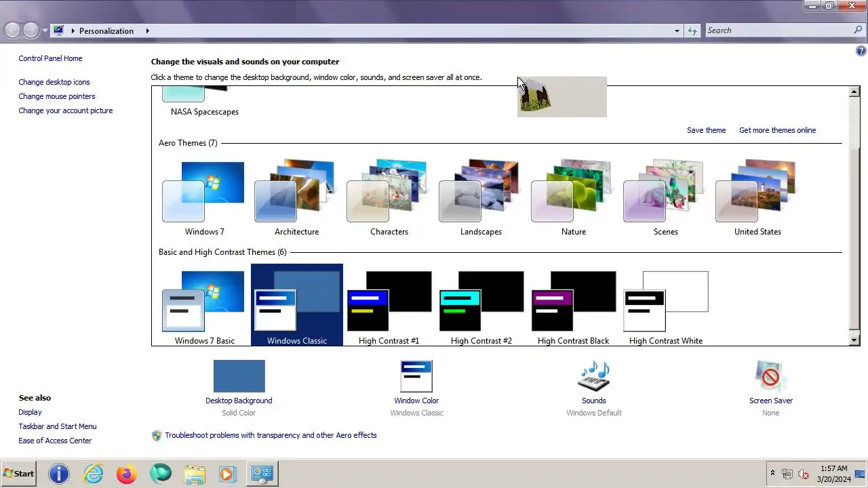Click the network tray icon
Viewport: 868px width, 488px height.
point(787,474)
